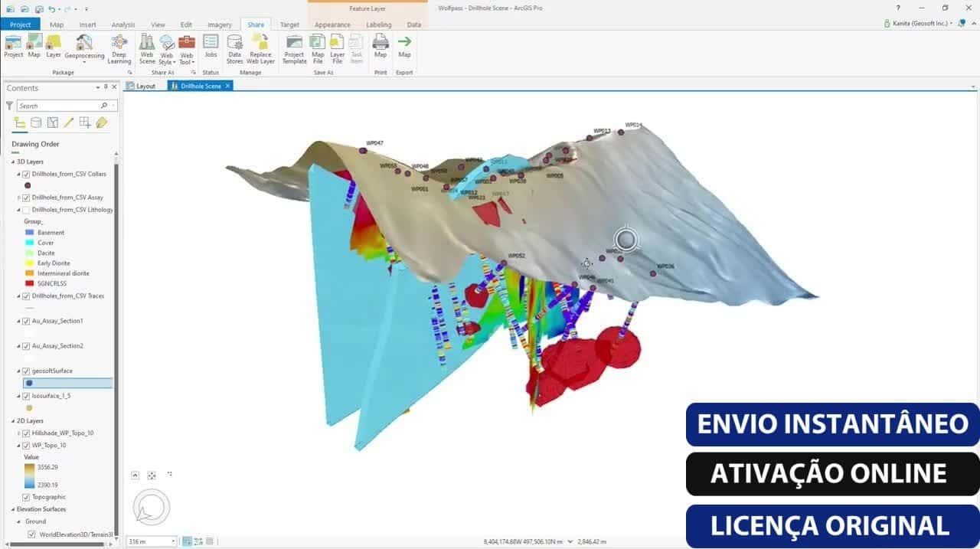Click the scene navigator compass control
980x549 pixels.
(151, 506)
